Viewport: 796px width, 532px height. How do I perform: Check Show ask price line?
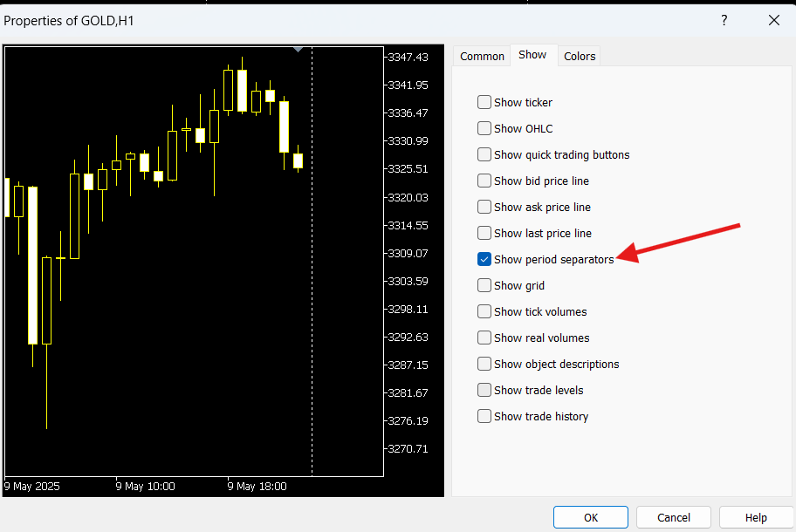(484, 207)
